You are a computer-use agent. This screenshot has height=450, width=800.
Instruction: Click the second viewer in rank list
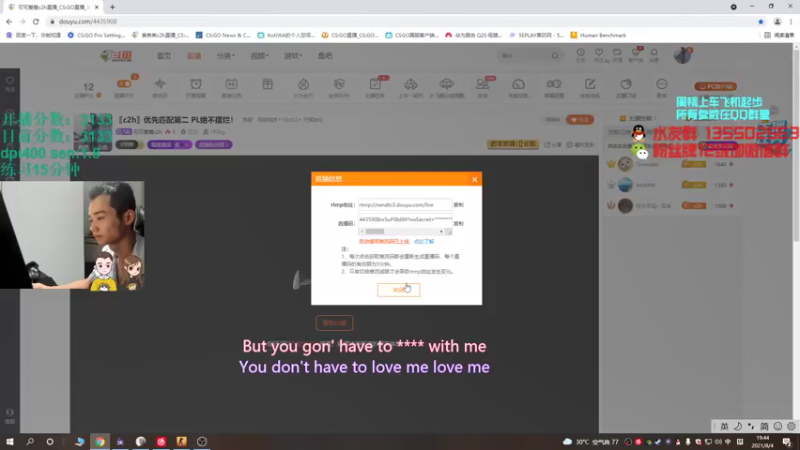(671, 185)
